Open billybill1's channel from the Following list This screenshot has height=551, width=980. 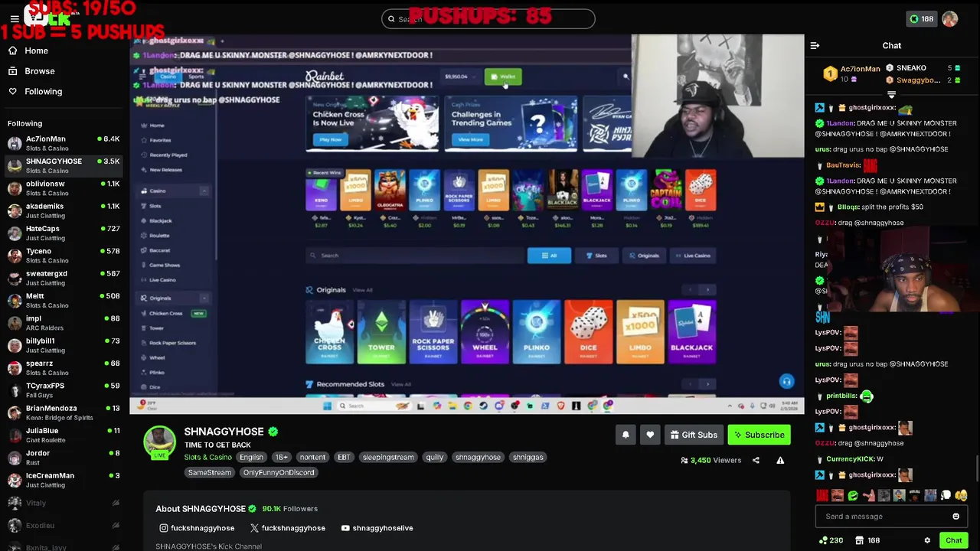63,345
